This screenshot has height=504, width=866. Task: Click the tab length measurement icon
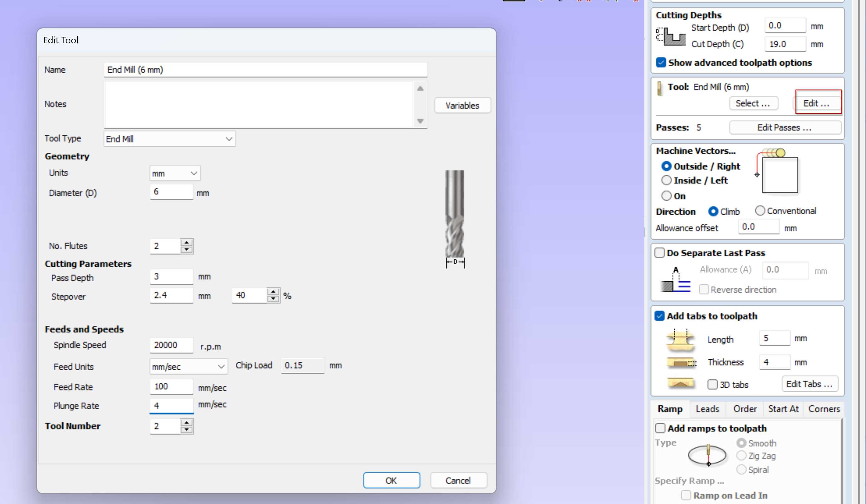(680, 339)
